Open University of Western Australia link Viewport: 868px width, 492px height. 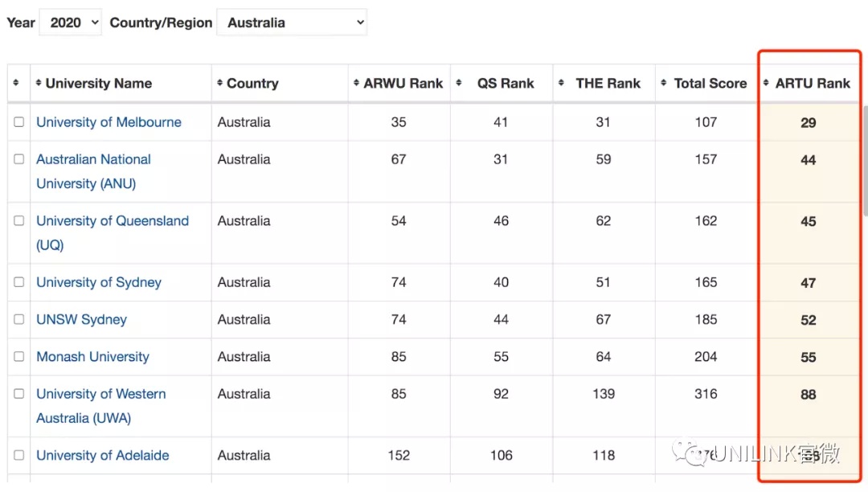coord(100,406)
